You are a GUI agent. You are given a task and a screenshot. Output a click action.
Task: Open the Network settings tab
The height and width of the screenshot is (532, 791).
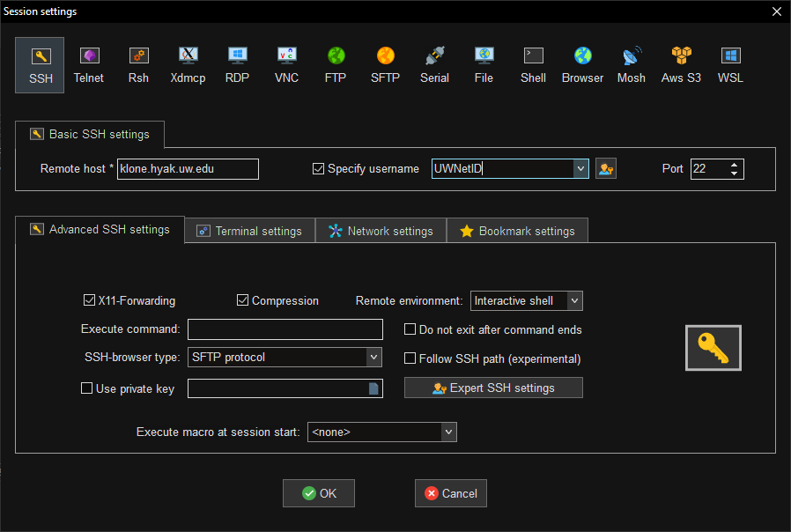pyautogui.click(x=381, y=231)
